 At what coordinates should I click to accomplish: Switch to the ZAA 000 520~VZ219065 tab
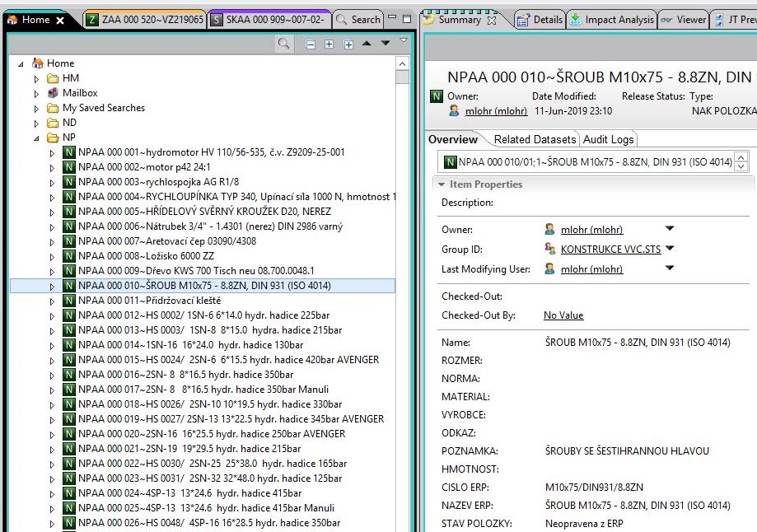coord(144,20)
